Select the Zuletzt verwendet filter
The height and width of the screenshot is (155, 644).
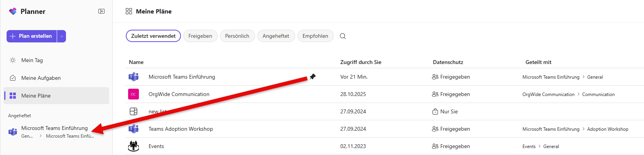point(153,36)
